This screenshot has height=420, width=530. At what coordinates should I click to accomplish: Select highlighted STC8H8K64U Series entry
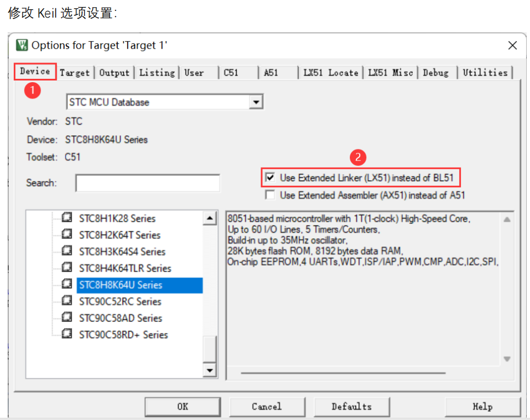(x=140, y=285)
